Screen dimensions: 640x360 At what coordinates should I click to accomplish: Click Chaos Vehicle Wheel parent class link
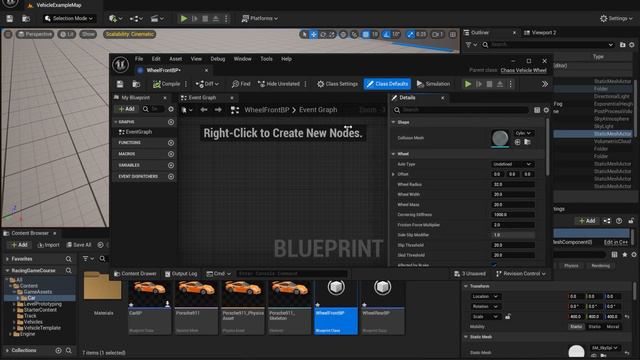point(523,70)
